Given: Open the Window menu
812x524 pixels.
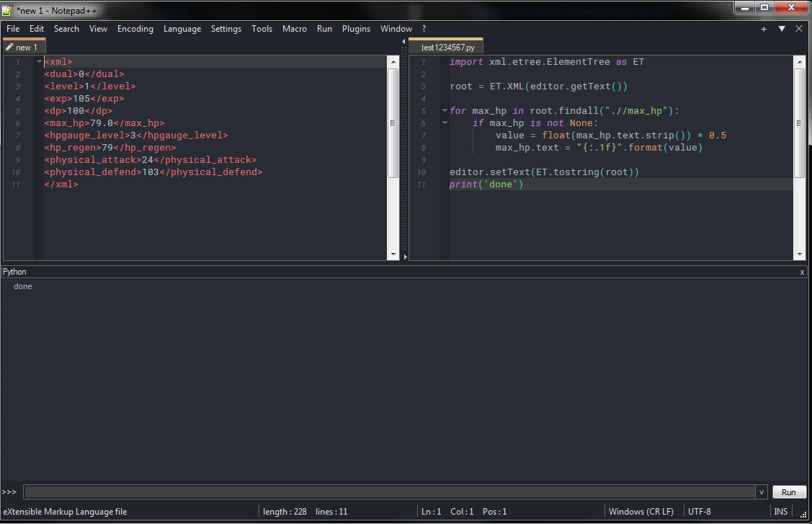Looking at the screenshot, I should click(x=396, y=29).
